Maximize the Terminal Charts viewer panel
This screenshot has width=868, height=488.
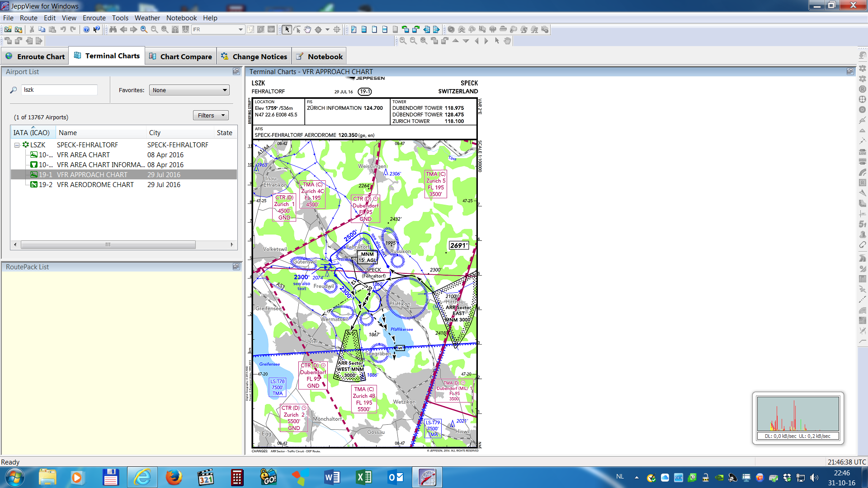(850, 71)
